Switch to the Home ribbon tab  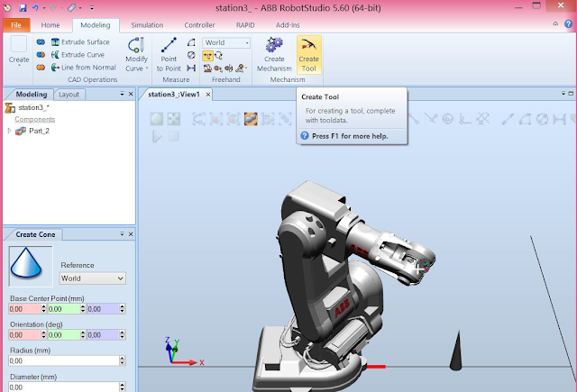tap(50, 25)
